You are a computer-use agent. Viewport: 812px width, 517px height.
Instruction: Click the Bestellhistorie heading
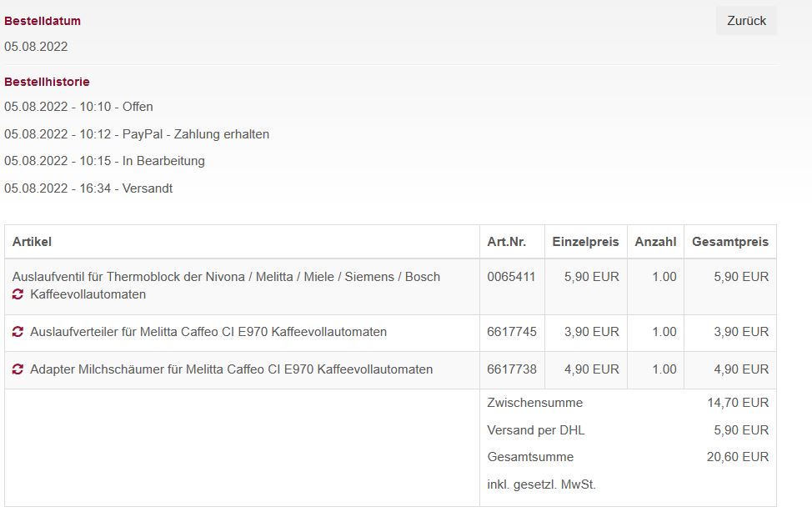pos(47,82)
